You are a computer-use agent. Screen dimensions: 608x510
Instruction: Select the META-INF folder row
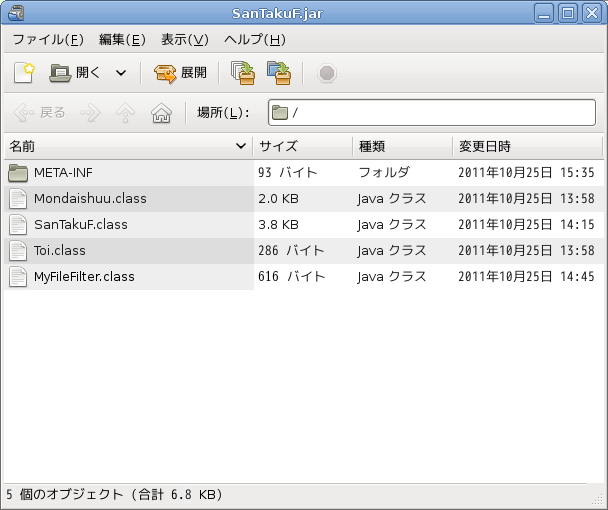point(304,173)
